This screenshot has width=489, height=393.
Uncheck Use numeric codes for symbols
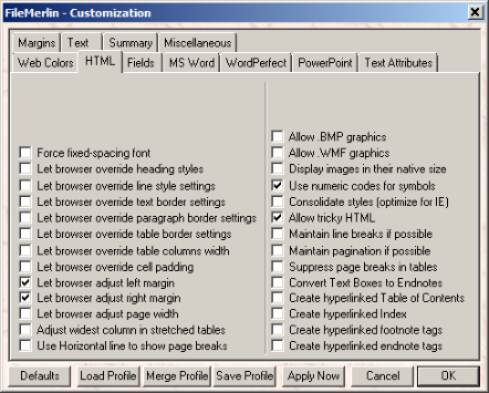277,185
